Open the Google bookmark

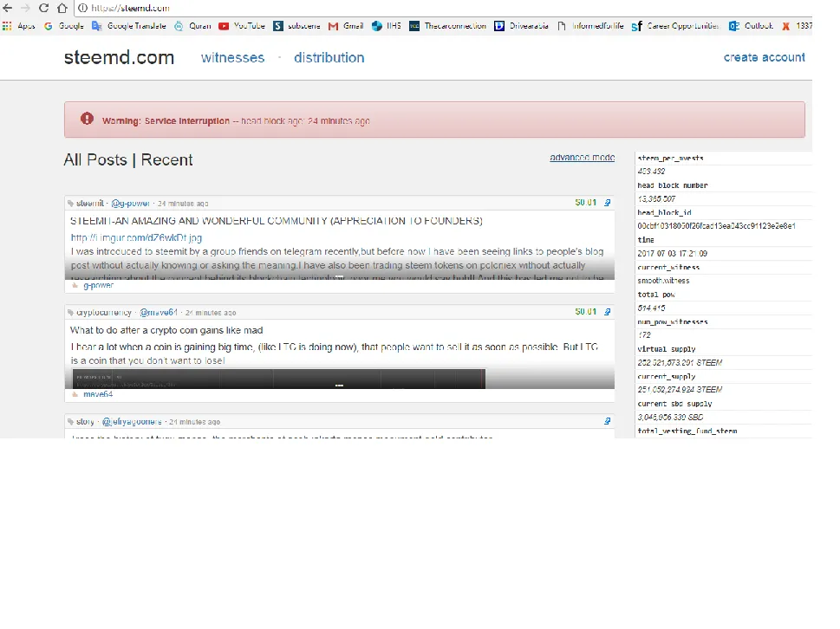pos(64,26)
